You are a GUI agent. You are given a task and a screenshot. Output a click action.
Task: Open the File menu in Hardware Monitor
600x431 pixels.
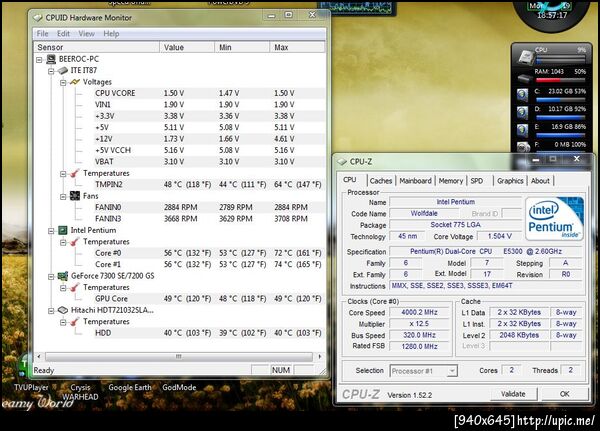pyautogui.click(x=42, y=34)
